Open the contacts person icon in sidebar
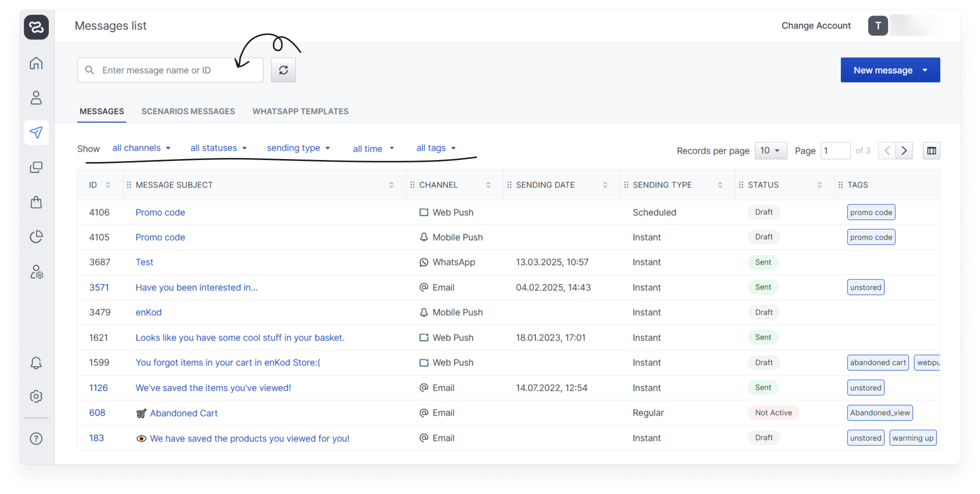The width and height of the screenshot is (980, 494). [36, 97]
